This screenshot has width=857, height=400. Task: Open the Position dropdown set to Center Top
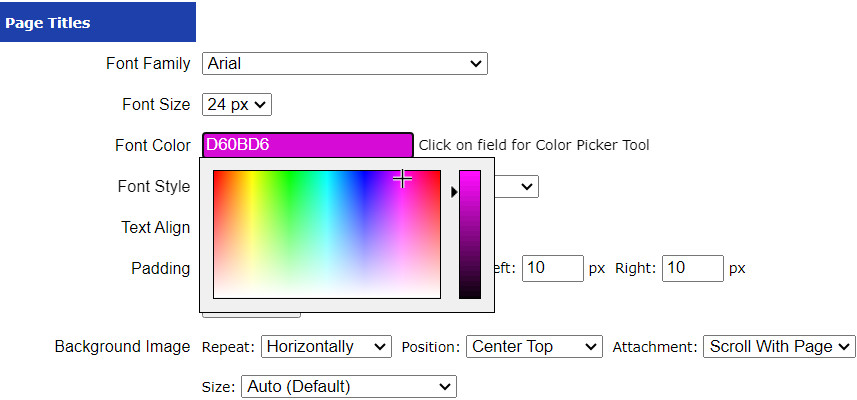(x=534, y=347)
